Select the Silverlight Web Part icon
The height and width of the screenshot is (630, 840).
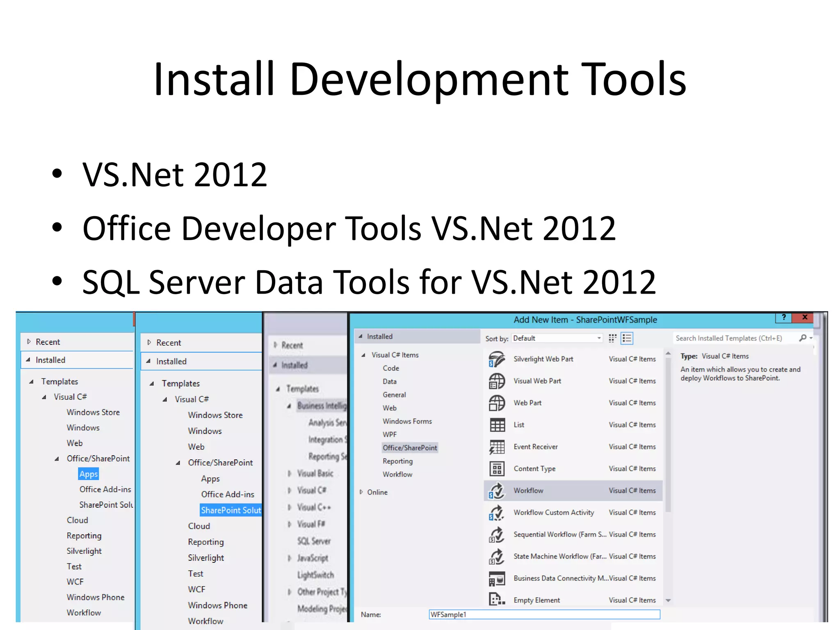(x=497, y=359)
